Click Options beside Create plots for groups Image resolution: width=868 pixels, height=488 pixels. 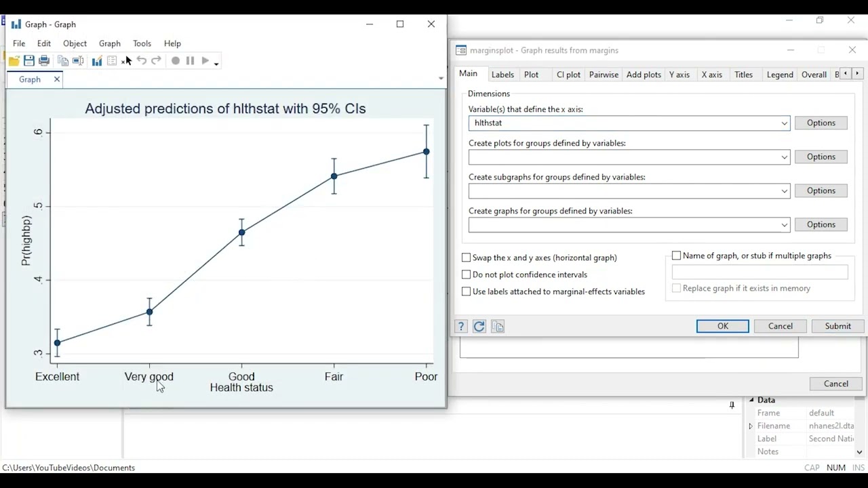(821, 157)
